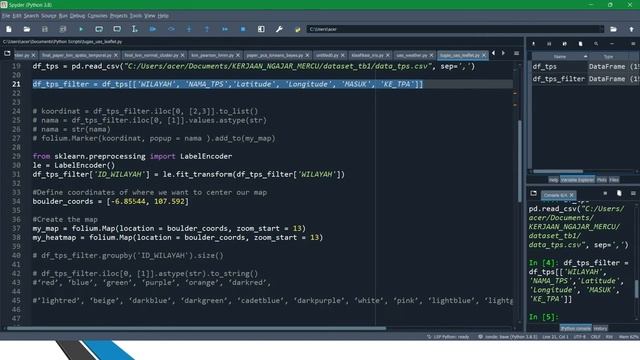Click the editor vertical scrollbar
640x360 pixels.
pyautogui.click(x=520, y=161)
